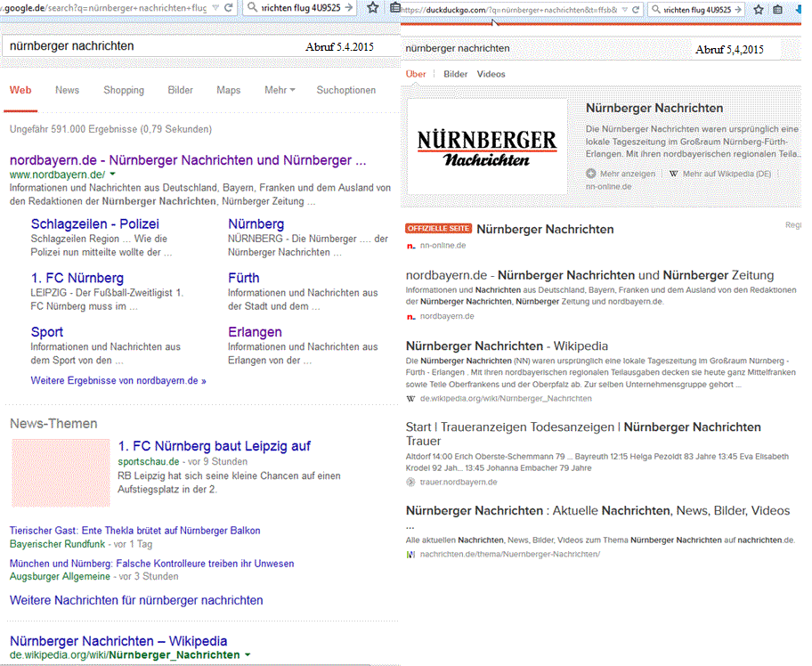
Task: Focus the Google search field 'nürnberger nachrichten'
Action: click(200, 46)
